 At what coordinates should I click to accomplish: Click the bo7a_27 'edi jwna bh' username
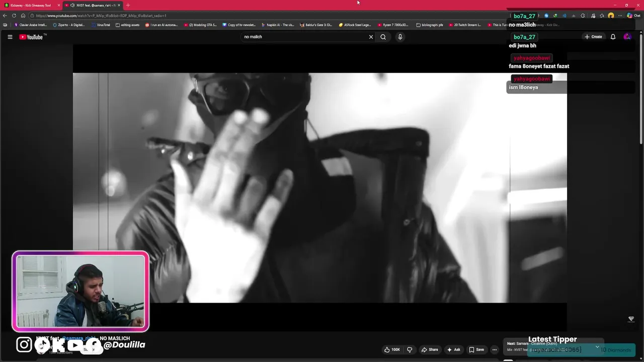point(524,37)
